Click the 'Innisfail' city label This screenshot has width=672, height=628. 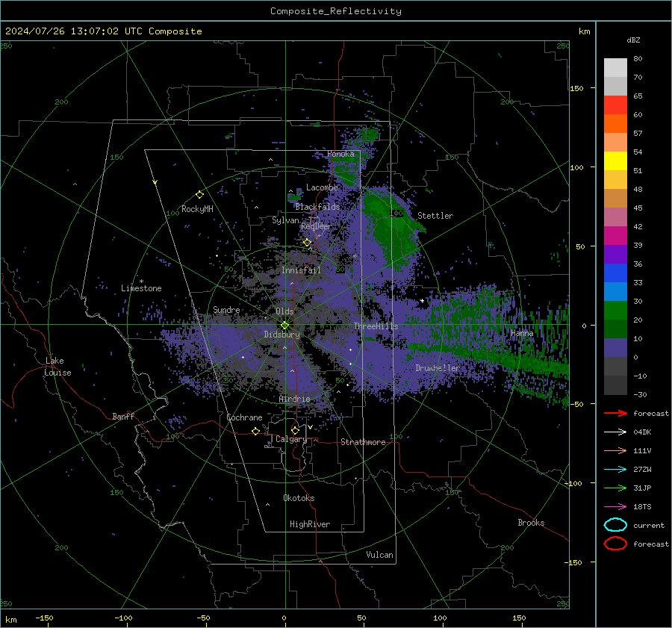301,270
